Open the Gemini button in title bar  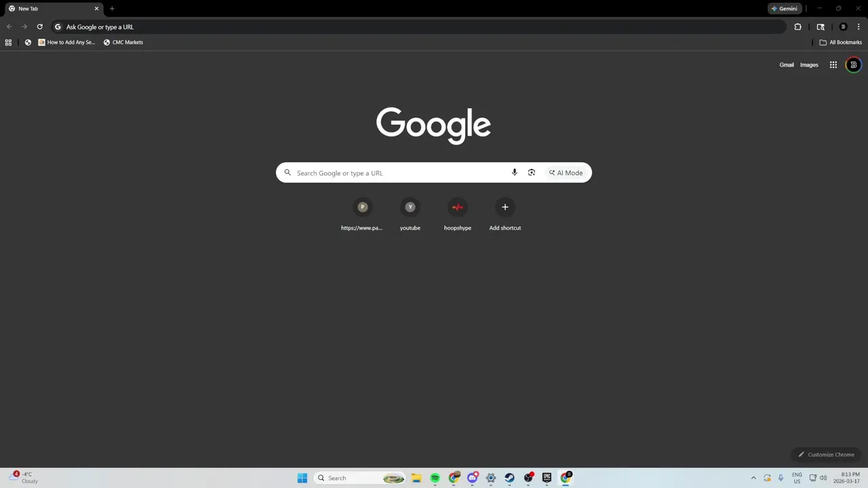pos(785,9)
